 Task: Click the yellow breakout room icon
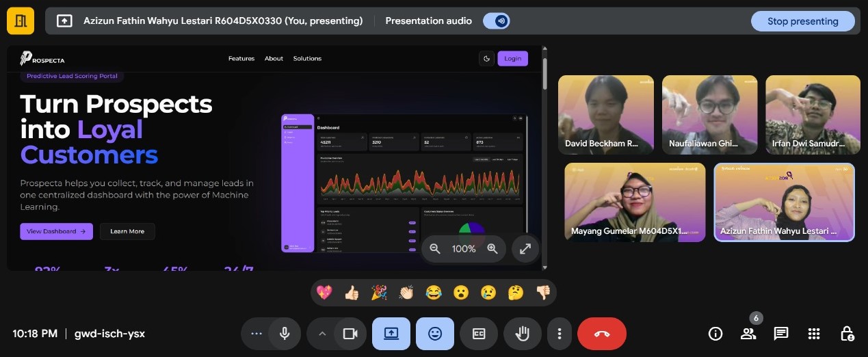[21, 21]
